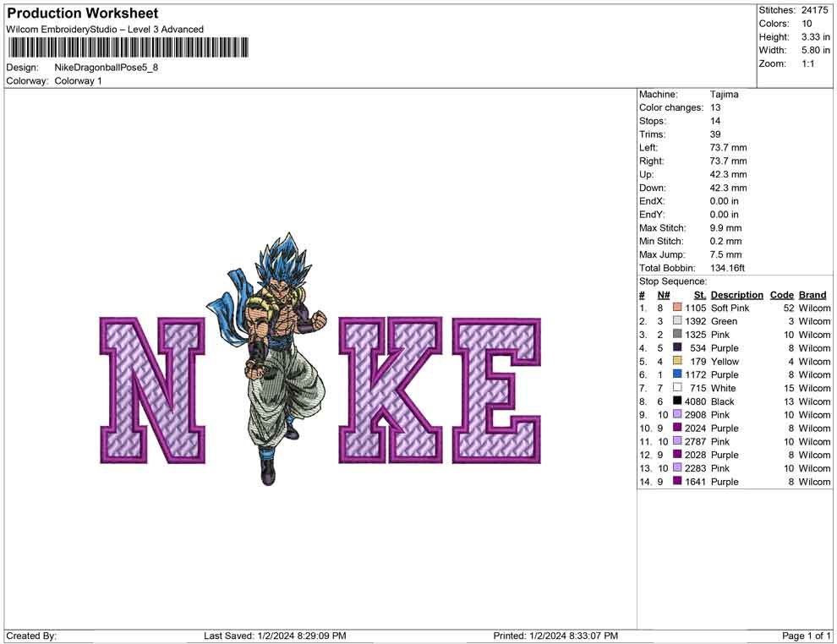Viewport: 837px width, 644px height.
Task: Click the EndX value 0.00 in
Action: coord(725,201)
